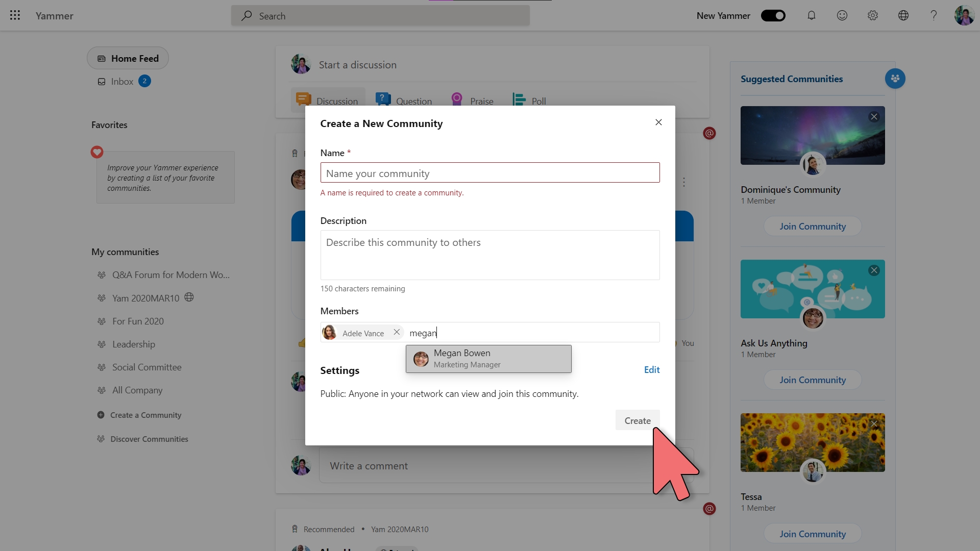Join the Tessa community
Viewport: 980px width, 551px height.
coord(813,534)
